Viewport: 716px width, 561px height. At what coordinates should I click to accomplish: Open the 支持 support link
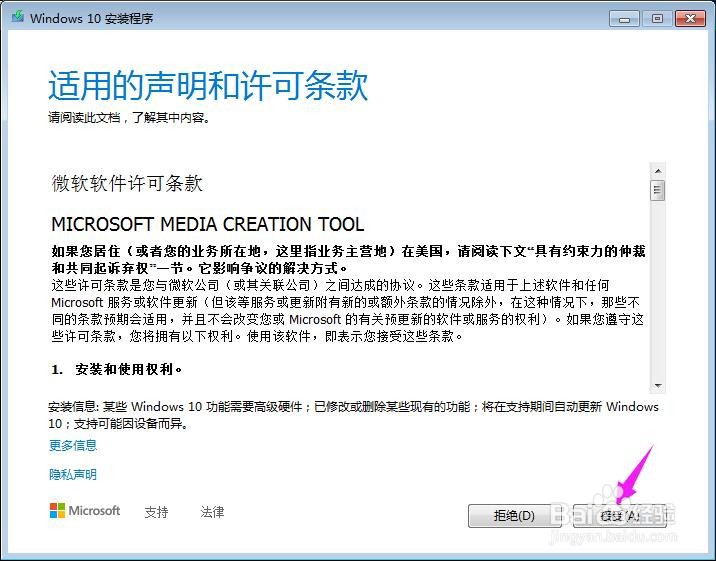pyautogui.click(x=156, y=512)
